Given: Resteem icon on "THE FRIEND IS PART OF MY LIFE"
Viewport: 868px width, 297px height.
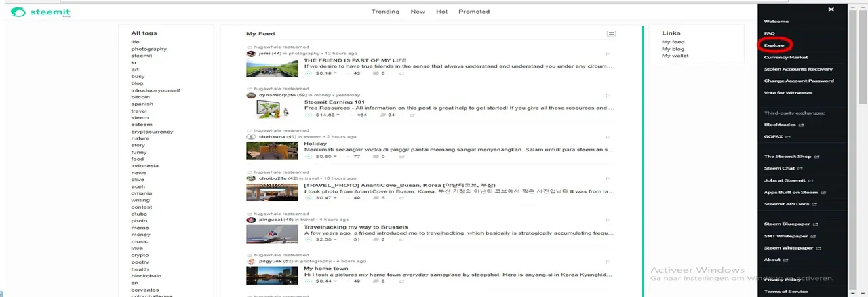Looking at the screenshot, I should point(402,73).
